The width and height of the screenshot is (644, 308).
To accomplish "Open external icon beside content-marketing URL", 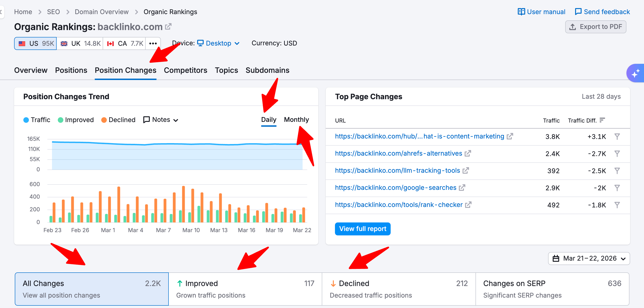I will tap(510, 136).
